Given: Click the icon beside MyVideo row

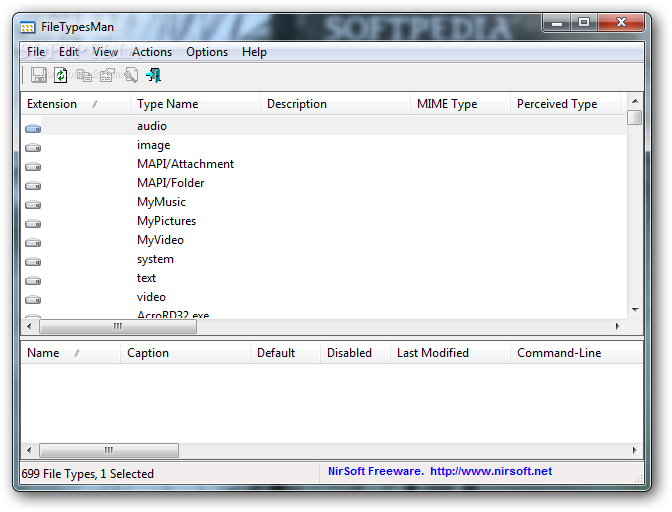Looking at the screenshot, I should [x=33, y=243].
